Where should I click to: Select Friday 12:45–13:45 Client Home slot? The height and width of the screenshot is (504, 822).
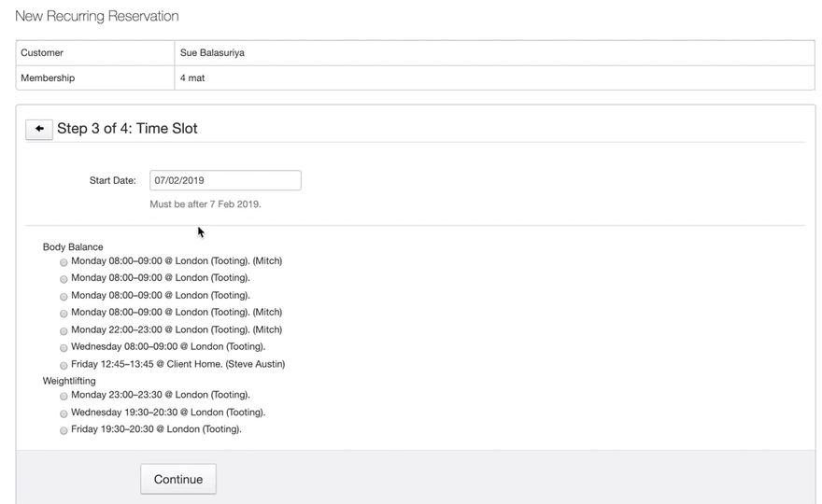(x=64, y=365)
